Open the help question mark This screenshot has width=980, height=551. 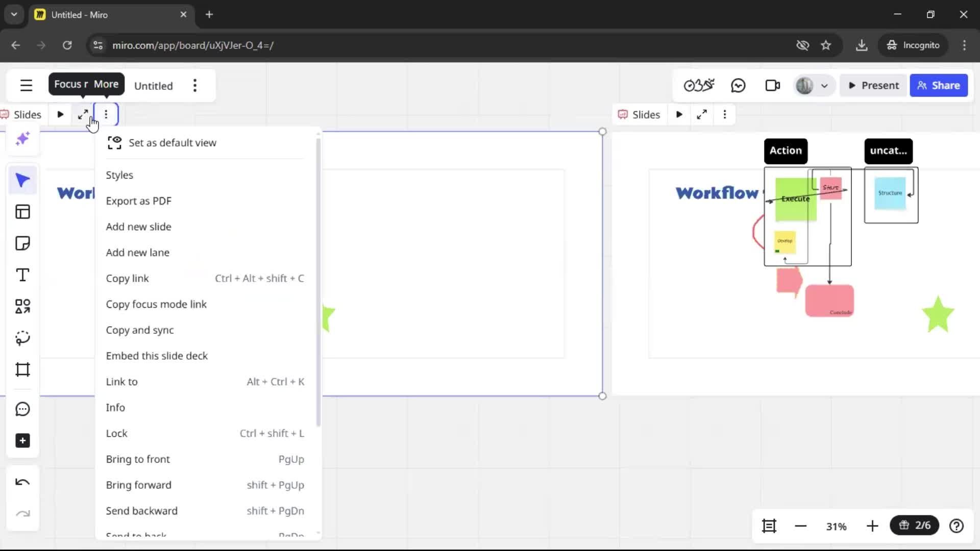tap(957, 526)
